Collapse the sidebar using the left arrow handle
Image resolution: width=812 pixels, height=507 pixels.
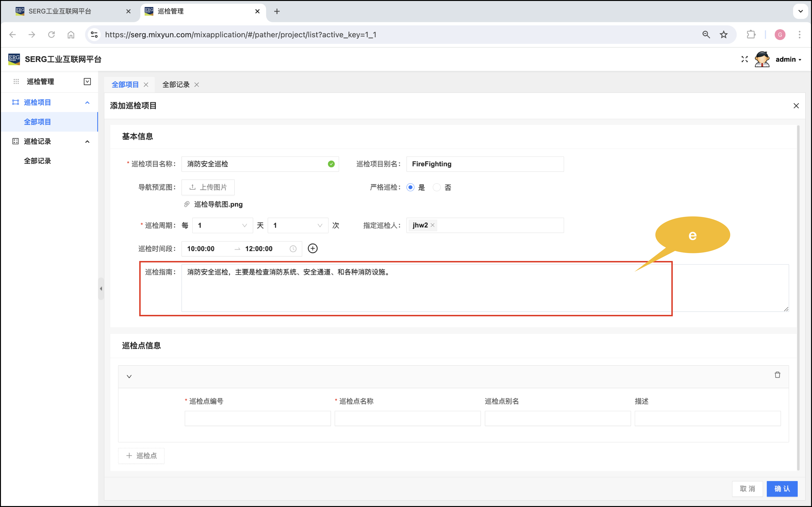tap(101, 288)
